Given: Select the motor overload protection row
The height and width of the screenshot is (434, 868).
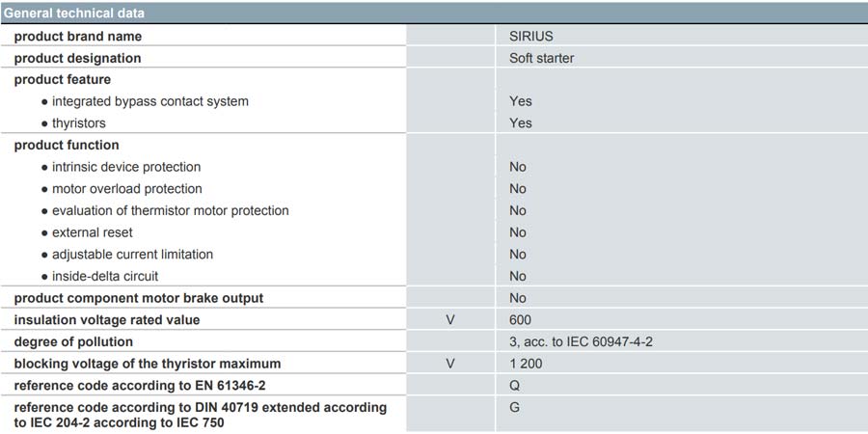Looking at the screenshot, I should (x=434, y=189).
